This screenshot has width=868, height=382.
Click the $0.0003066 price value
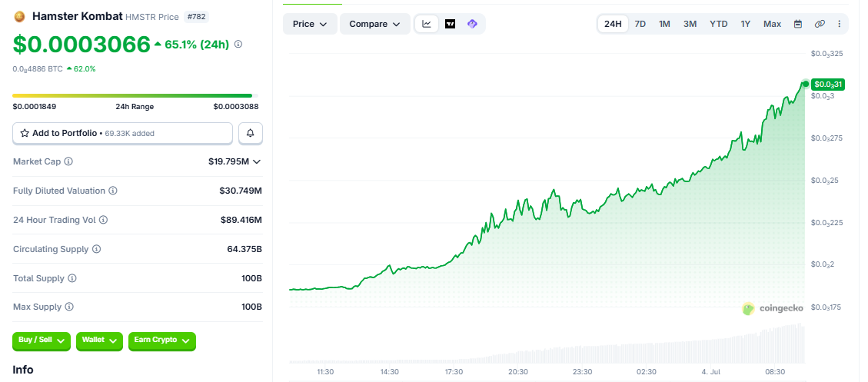coord(81,45)
